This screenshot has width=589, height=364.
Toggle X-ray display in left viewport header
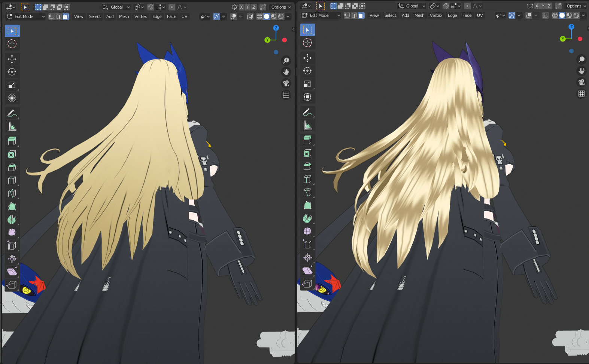250,16
